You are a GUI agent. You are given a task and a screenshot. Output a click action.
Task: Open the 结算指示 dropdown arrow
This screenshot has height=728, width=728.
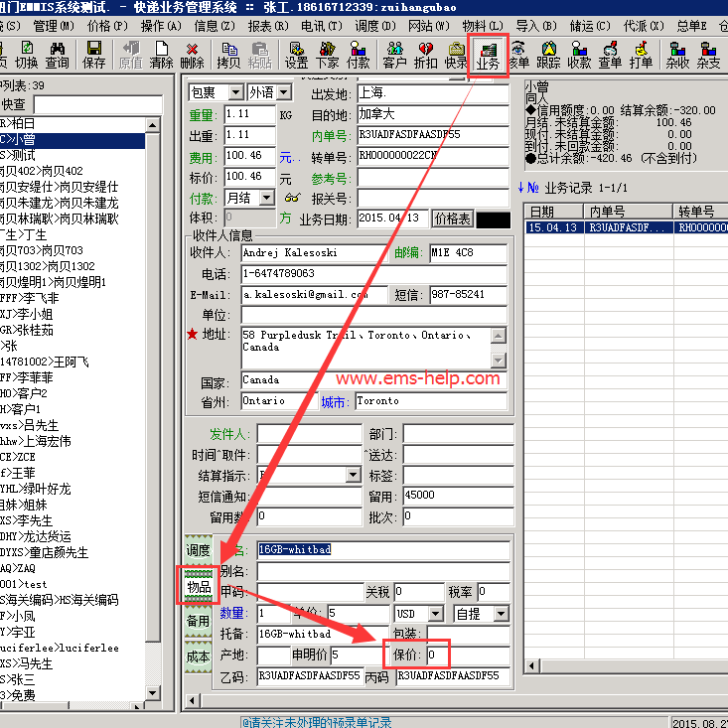click(354, 475)
